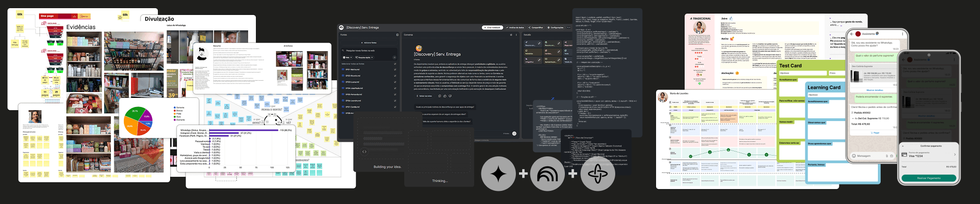This screenshot has width=980, height=204.
Task: Click the NotebookLM logo in header
Action: (342, 28)
